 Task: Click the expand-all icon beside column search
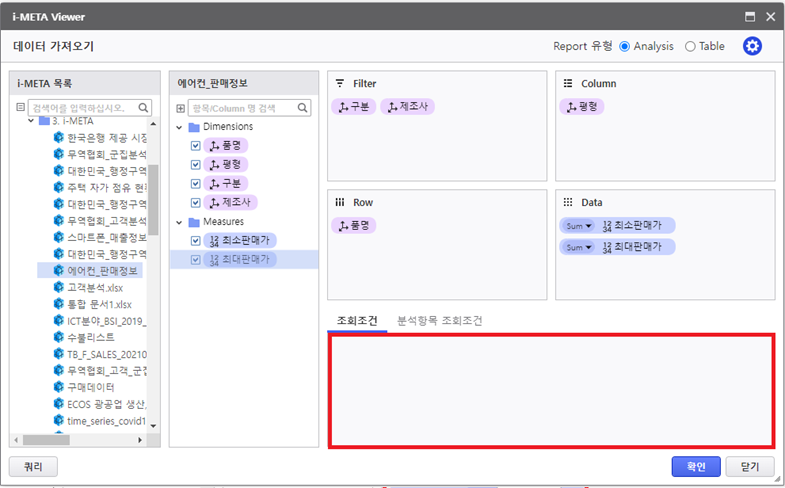pyautogui.click(x=181, y=107)
